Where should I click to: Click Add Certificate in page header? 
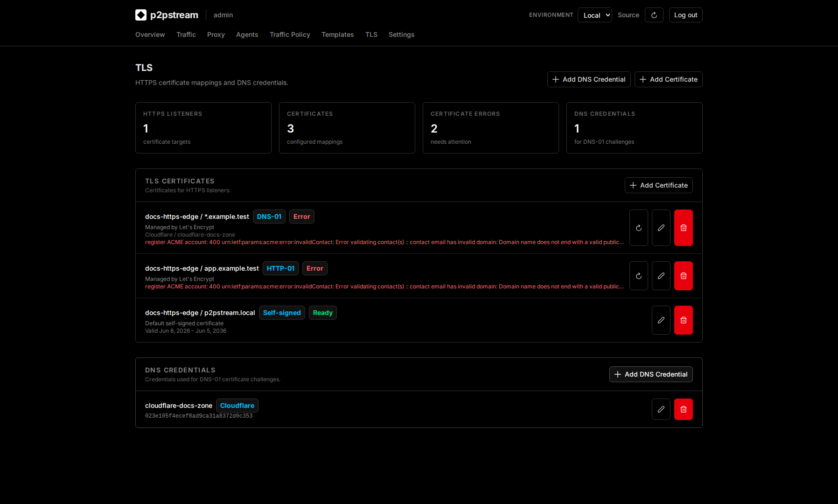click(x=669, y=79)
